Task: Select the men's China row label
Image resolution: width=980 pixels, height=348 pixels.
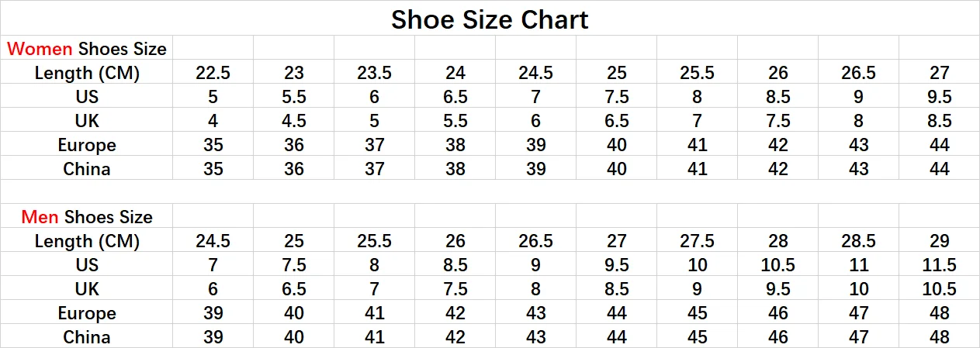Action: pos(87,337)
